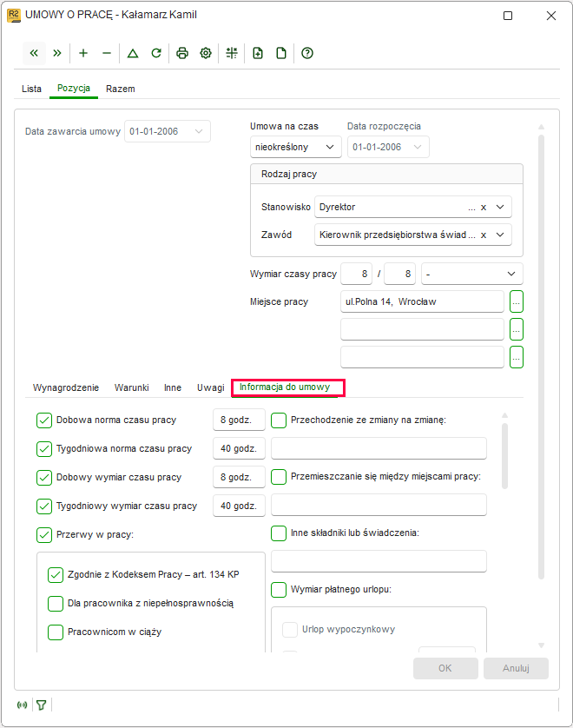The height and width of the screenshot is (728, 573).
Task: Click Tygodniowa norma 40 godz. field
Action: click(239, 449)
